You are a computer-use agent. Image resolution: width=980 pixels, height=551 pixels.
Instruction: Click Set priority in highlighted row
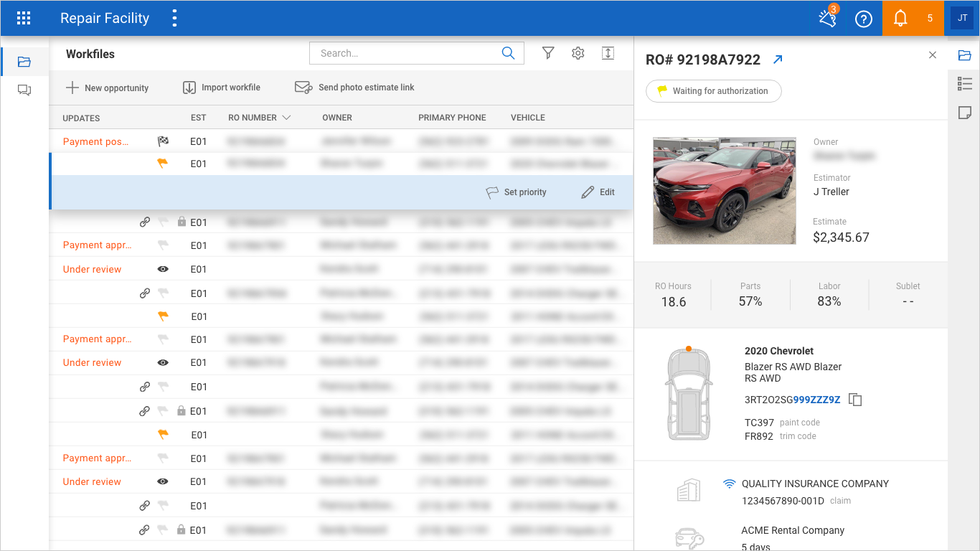click(x=517, y=192)
